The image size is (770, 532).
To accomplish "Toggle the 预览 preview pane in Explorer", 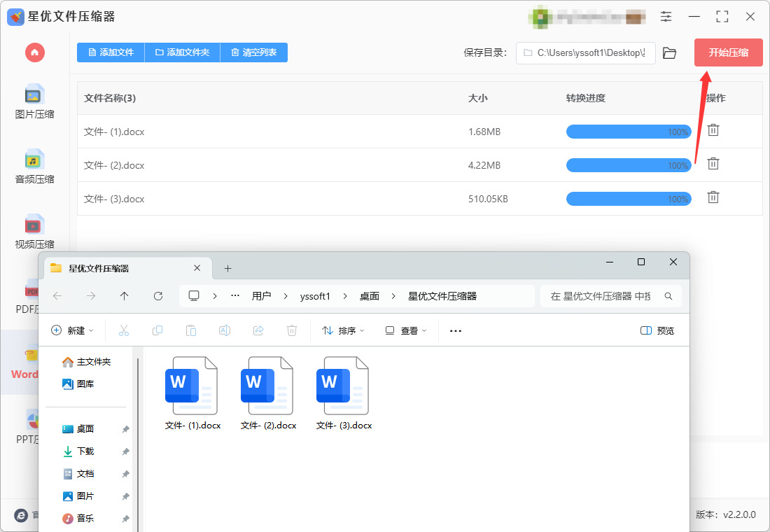I will 657,330.
